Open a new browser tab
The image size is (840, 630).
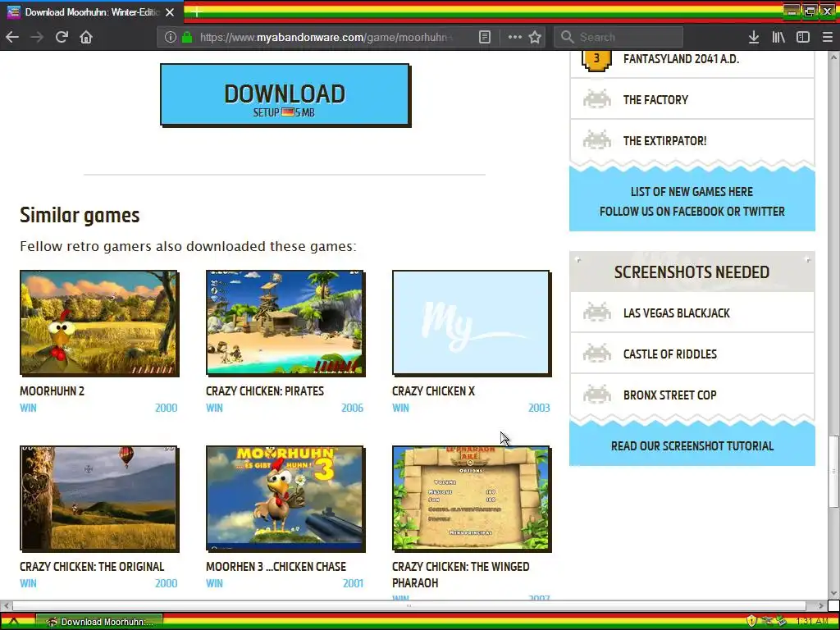pyautogui.click(x=196, y=11)
